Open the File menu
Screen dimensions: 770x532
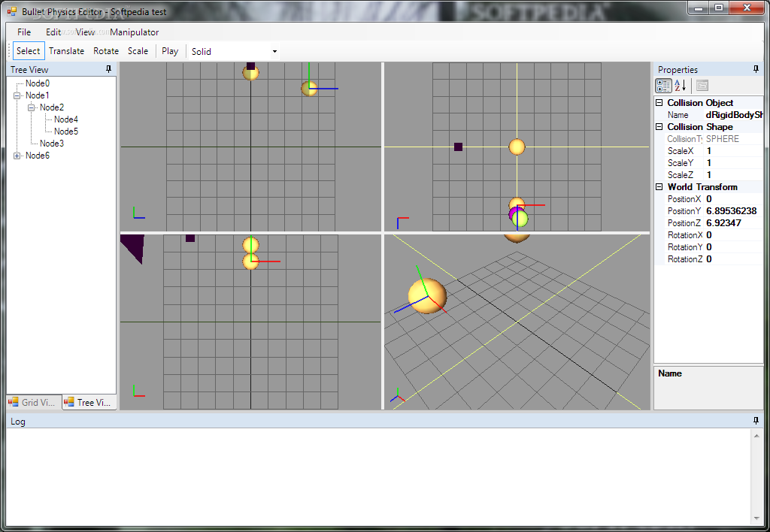[24, 32]
